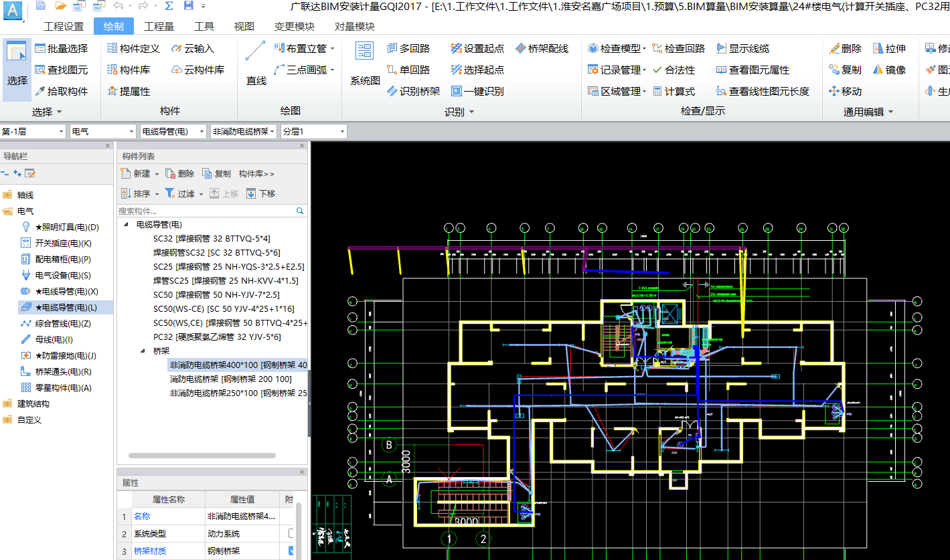Image resolution: width=950 pixels, height=560 pixels.
Task: Expand the 记录管理 dropdown
Action: pyautogui.click(x=644, y=70)
